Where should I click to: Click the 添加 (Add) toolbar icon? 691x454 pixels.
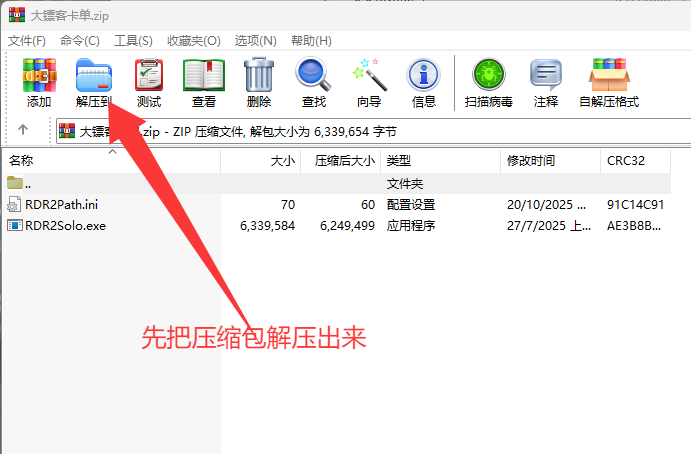[x=39, y=76]
